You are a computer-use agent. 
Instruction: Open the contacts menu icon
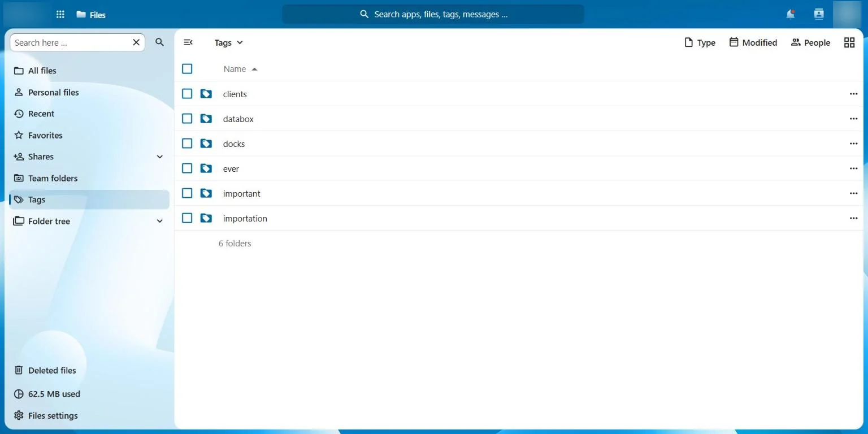819,15
